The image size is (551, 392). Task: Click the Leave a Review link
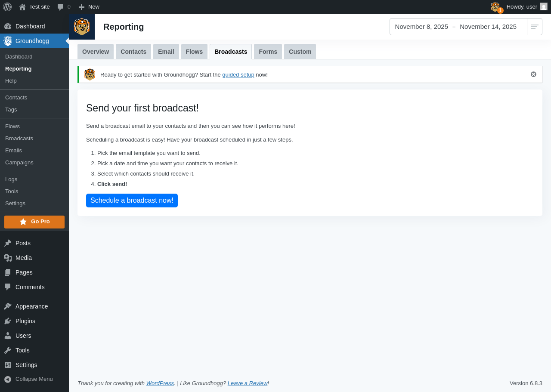click(248, 383)
